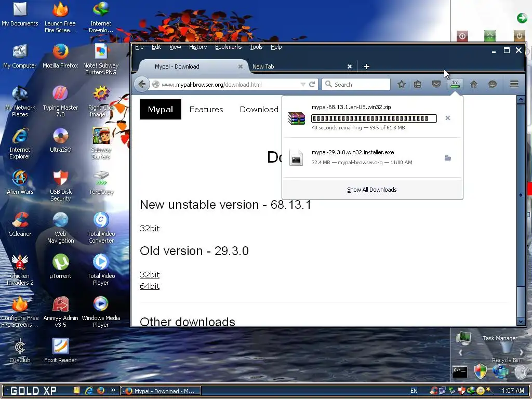This screenshot has height=399, width=532.
Task: Select the My Computer desktop icon
Action: pos(20,56)
